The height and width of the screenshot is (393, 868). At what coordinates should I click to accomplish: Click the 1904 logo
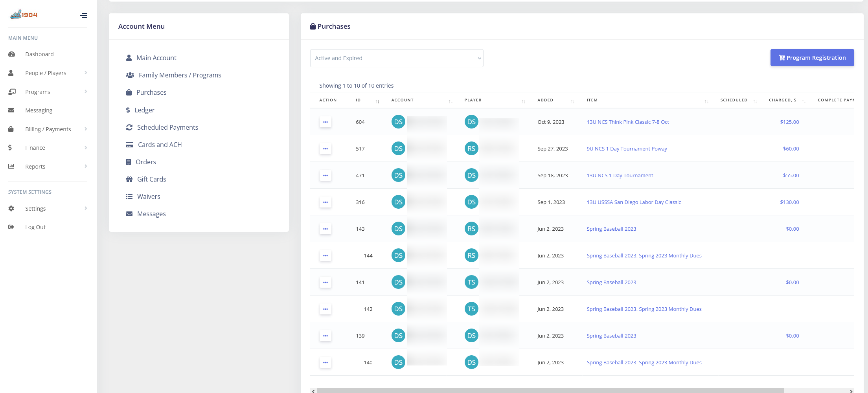[24, 15]
